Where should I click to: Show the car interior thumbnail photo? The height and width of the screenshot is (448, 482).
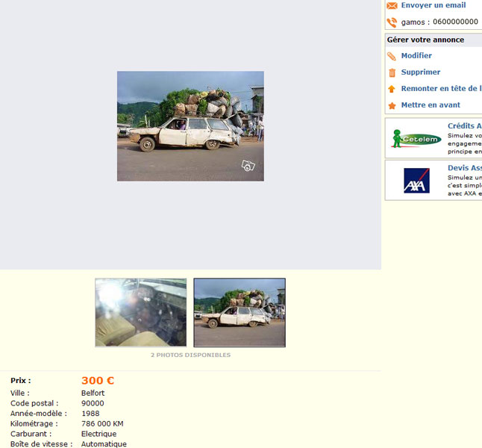[x=141, y=312]
